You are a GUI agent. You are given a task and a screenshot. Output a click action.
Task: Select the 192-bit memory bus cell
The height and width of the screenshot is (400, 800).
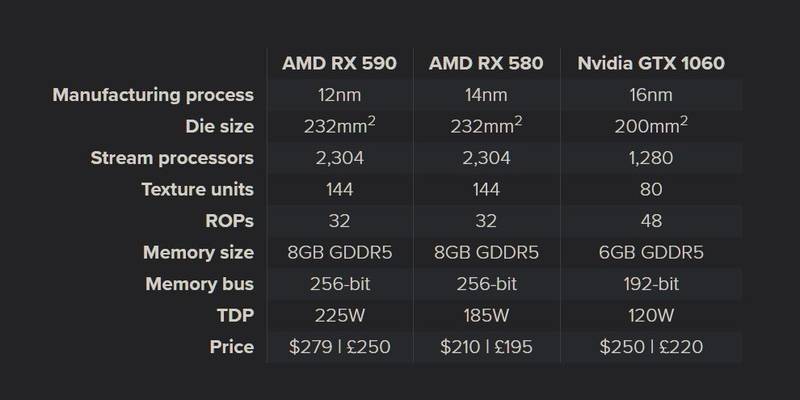tap(651, 284)
